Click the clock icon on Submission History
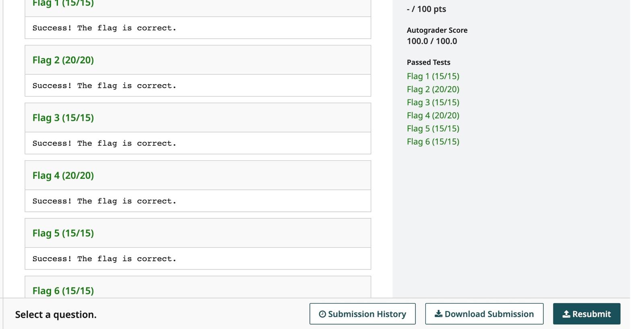 (x=322, y=314)
